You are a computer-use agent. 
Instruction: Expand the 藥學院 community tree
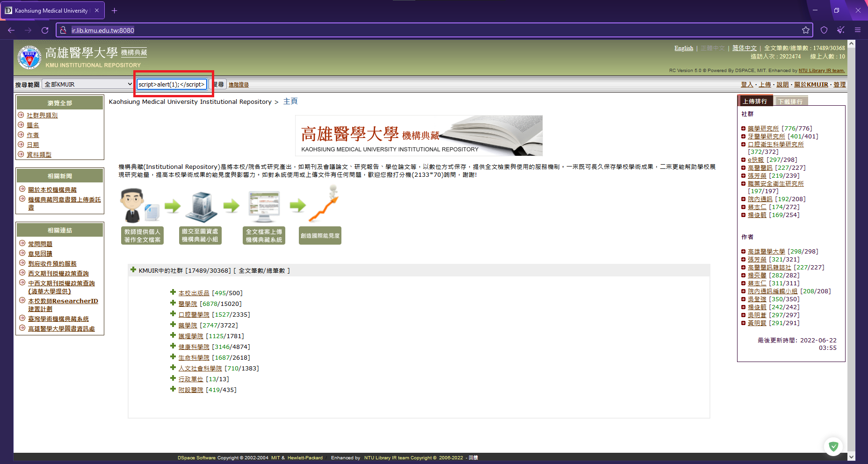(x=173, y=325)
